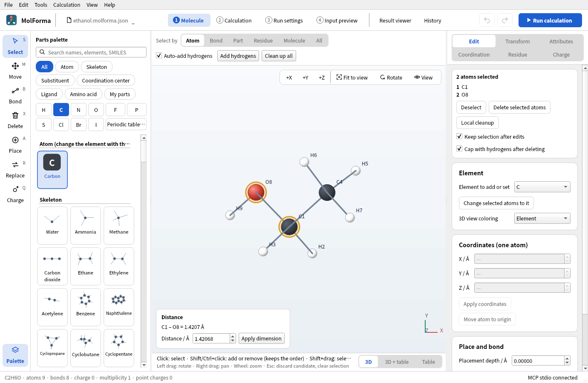
Task: Click Fit to view icon button
Action: coord(352,77)
